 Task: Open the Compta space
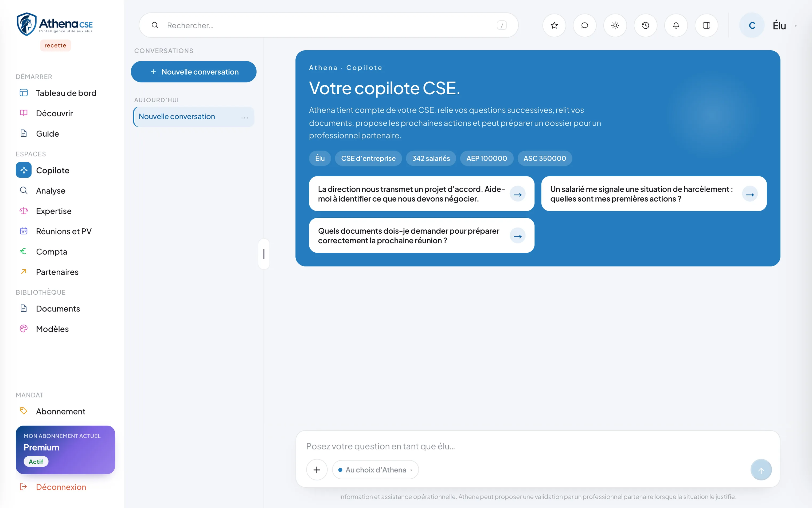(65, 252)
